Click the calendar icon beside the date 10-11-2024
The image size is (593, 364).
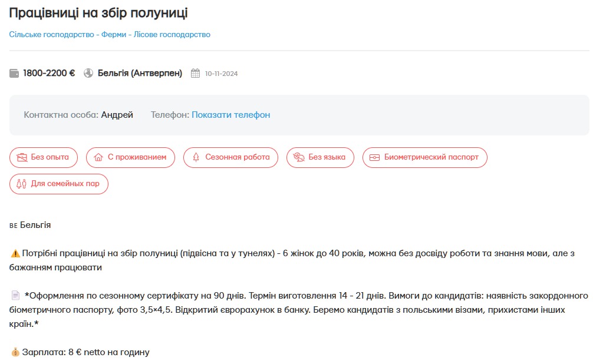coord(195,73)
